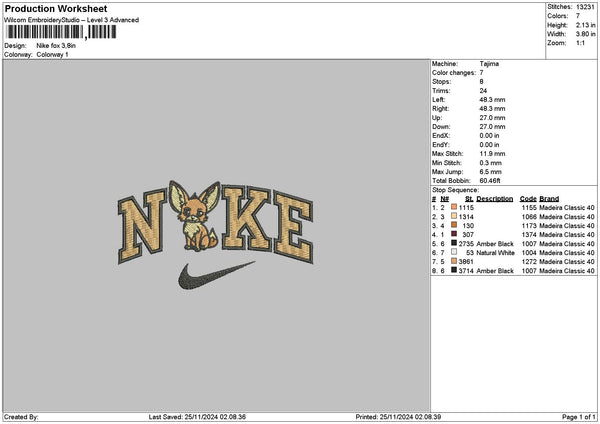Click the Total Bobbin value 60.46ft

[x=490, y=181]
